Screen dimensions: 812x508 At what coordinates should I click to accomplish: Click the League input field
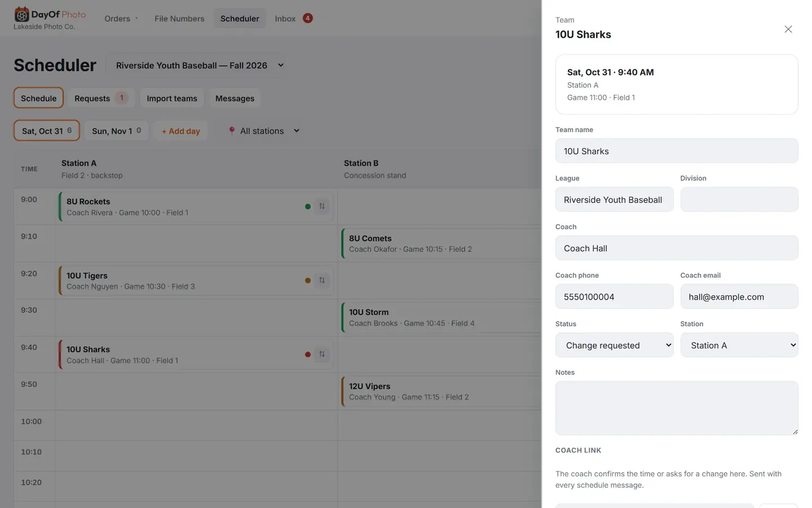coord(615,199)
